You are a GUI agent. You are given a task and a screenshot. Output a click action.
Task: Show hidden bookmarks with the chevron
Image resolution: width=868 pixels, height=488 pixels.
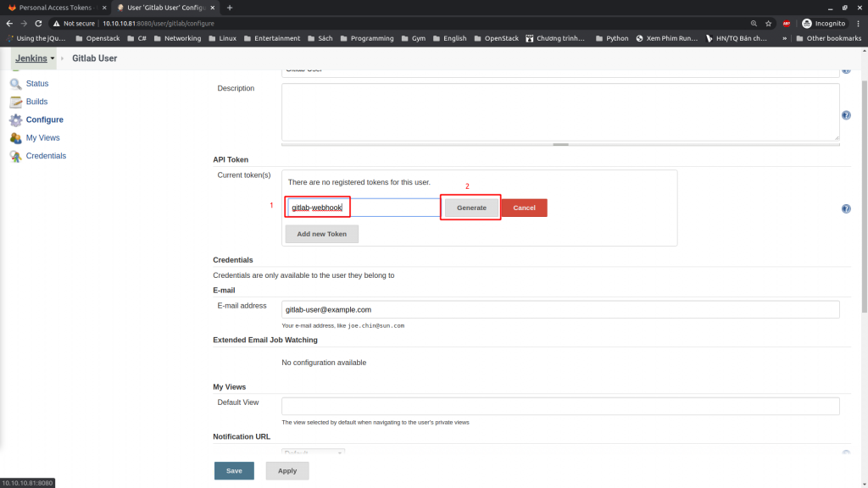click(784, 38)
